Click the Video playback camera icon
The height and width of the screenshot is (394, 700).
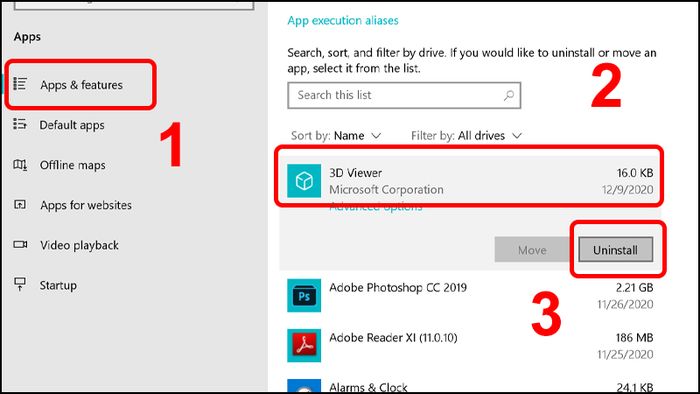coord(20,245)
